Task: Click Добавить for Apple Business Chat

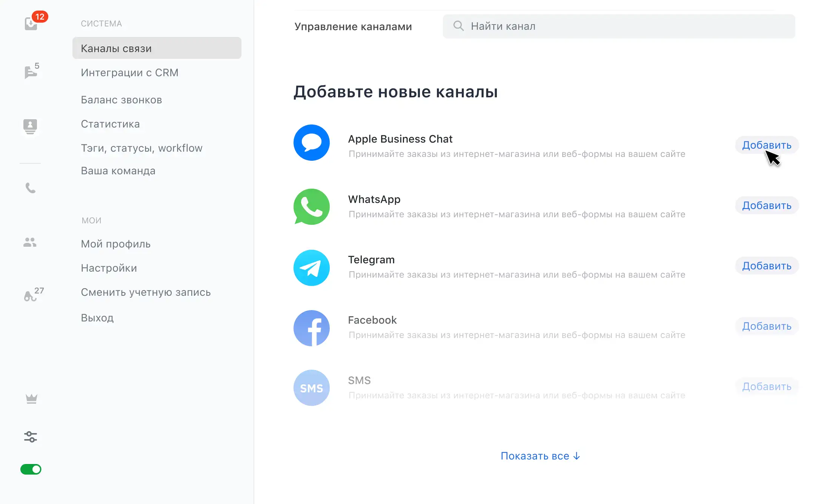Action: click(x=767, y=145)
